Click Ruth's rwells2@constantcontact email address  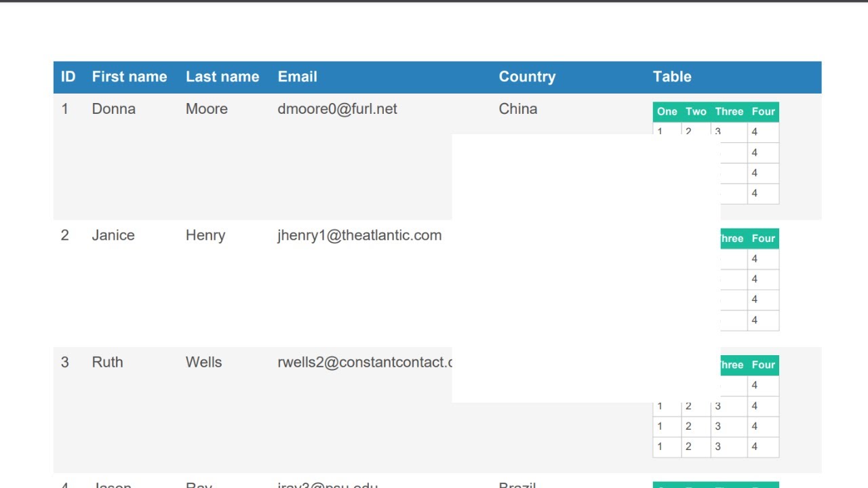pyautogui.click(x=364, y=362)
